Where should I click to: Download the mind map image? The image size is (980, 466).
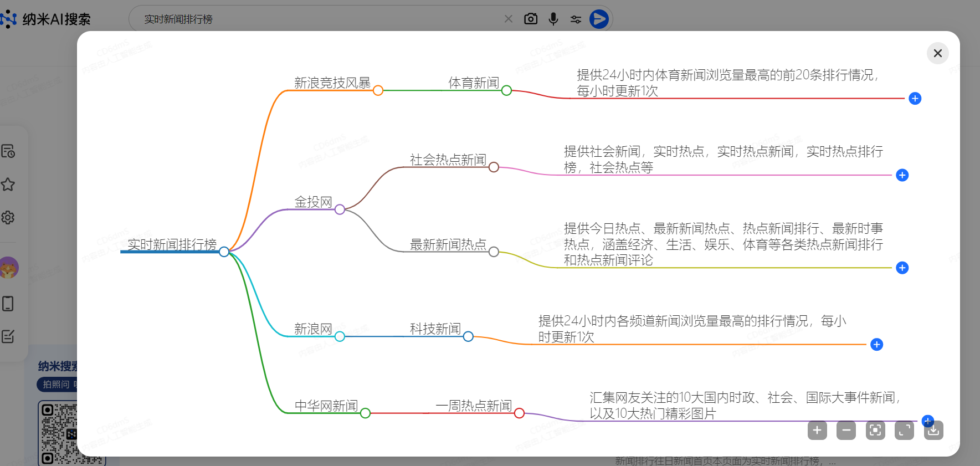click(933, 430)
